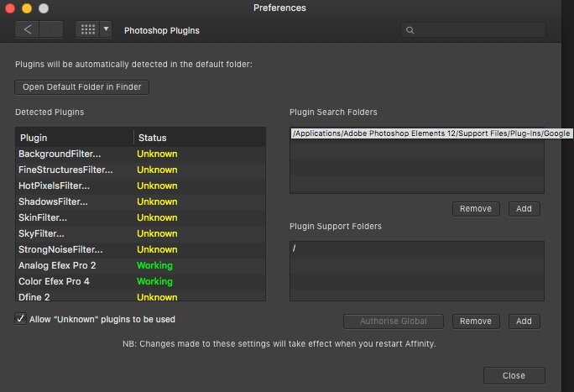Screen dimensions: 574x392
Task: Select the Google plug-ins search folder path
Action: (x=417, y=133)
